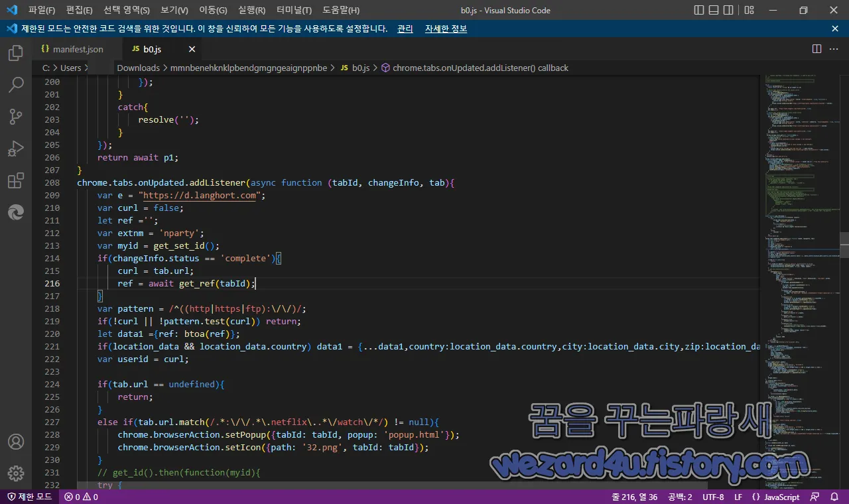Open the Source Control view

pyautogui.click(x=16, y=117)
